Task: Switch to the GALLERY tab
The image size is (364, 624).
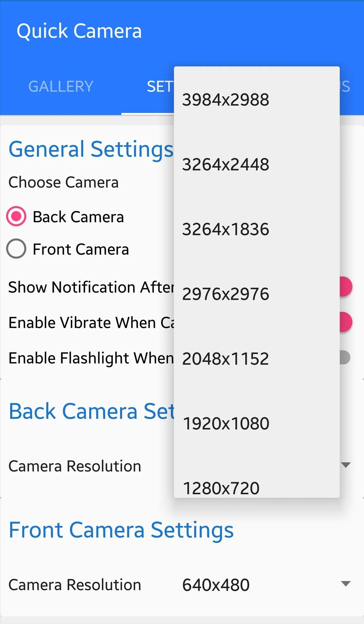Action: [x=61, y=86]
